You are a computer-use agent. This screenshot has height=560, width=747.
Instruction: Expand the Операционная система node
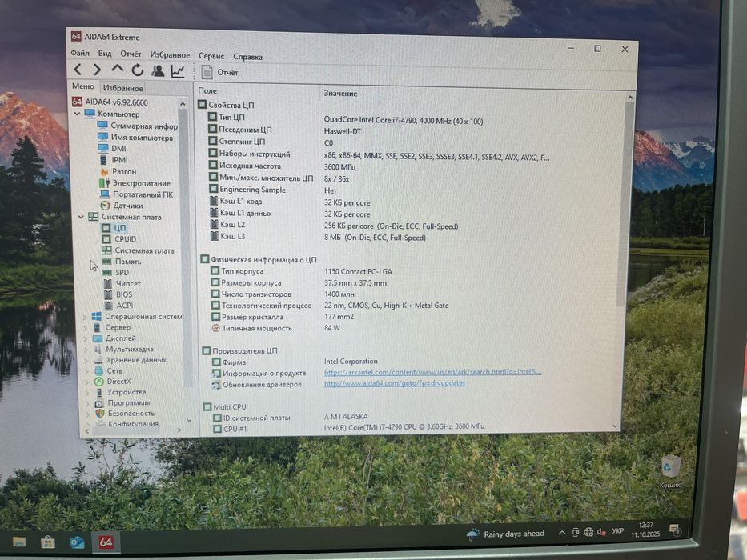pos(86,317)
